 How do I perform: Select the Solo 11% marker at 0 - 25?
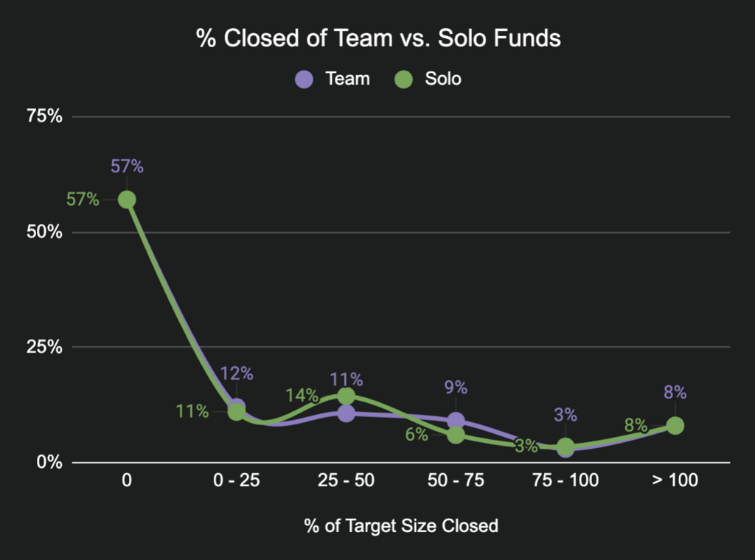tap(237, 412)
